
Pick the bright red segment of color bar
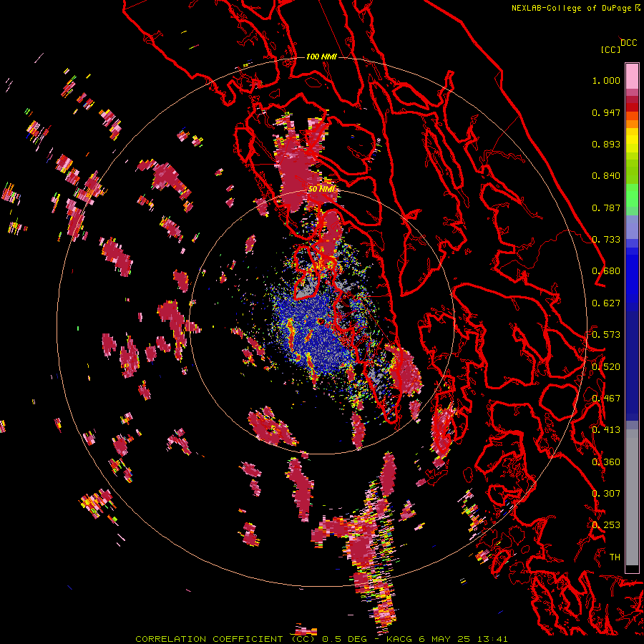pos(632,107)
